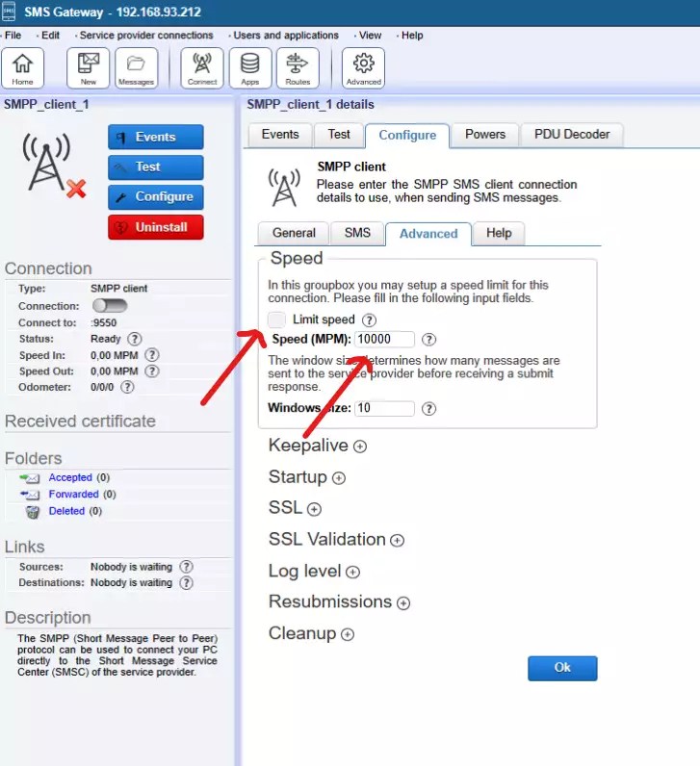The image size is (700, 766).
Task: Click the SMPP client antenna icon in details panel
Action: pos(284,188)
